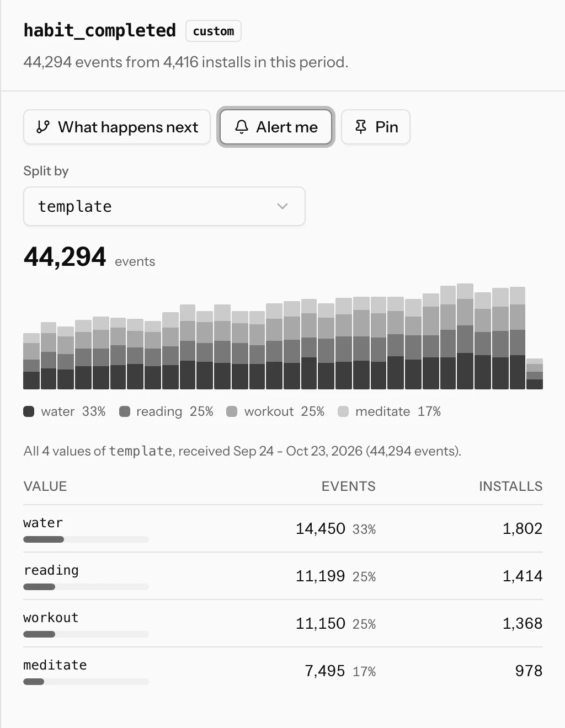Image resolution: width=565 pixels, height=728 pixels.
Task: Click the habit_completed event title
Action: [x=100, y=30]
